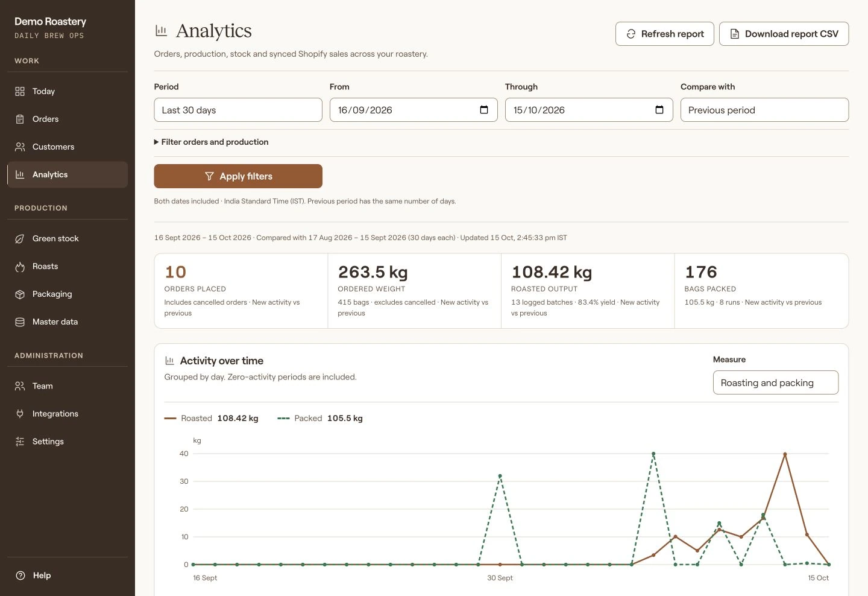Click the Green stock leaf icon
The image size is (868, 596).
point(20,238)
